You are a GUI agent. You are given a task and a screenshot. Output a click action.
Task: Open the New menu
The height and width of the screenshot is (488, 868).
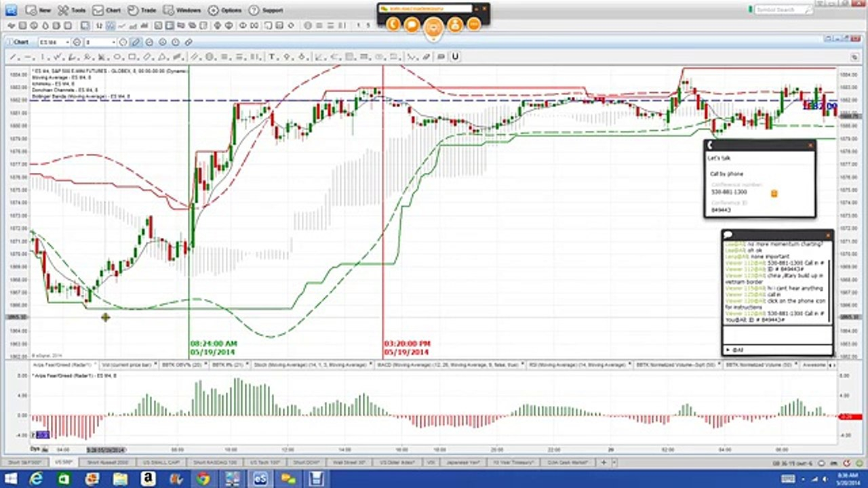click(x=38, y=10)
